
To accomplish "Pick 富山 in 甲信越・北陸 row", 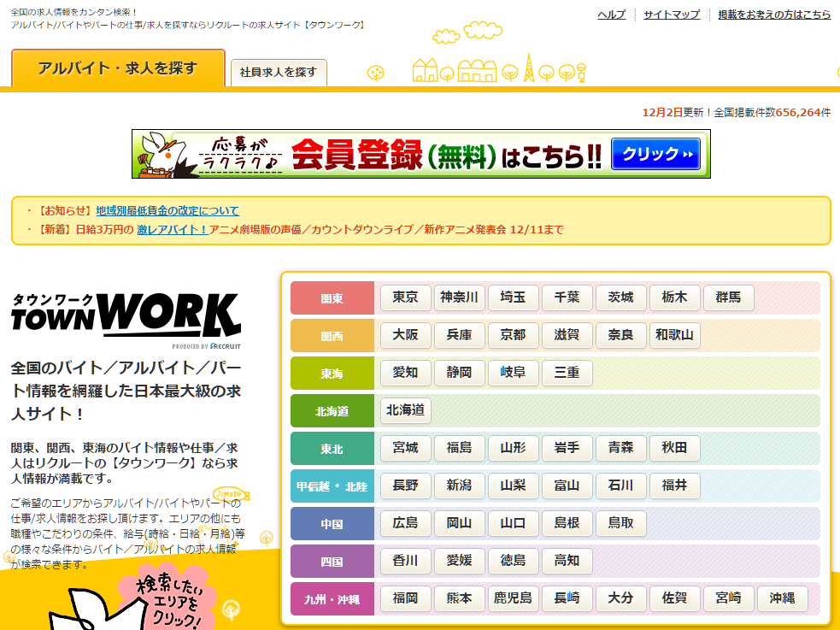I will pyautogui.click(x=567, y=486).
